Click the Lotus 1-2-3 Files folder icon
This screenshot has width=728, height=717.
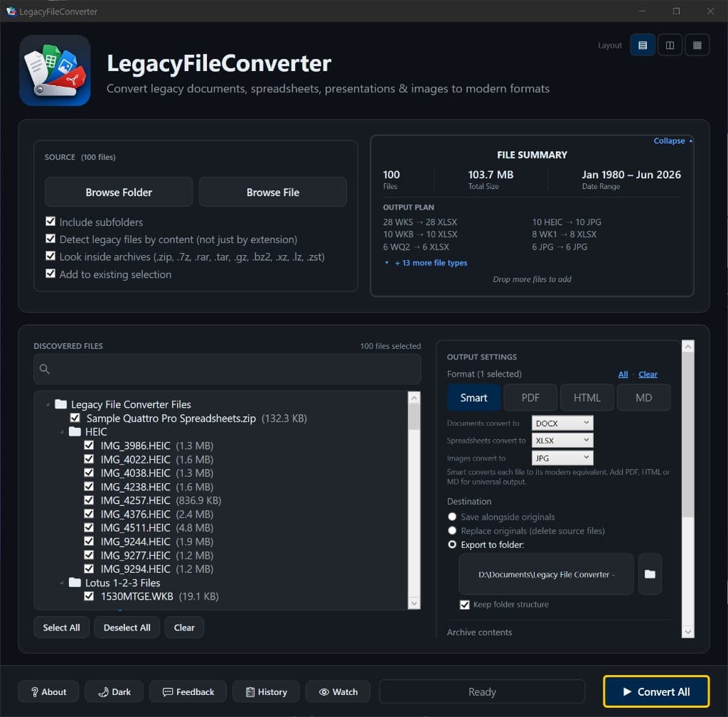point(75,583)
